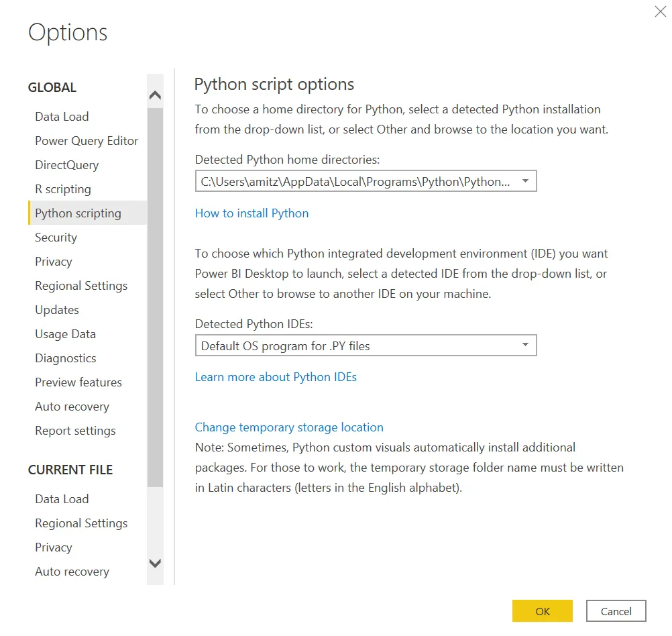The image size is (672, 636).
Task: Select Preview features in sidebar
Action: 78,382
